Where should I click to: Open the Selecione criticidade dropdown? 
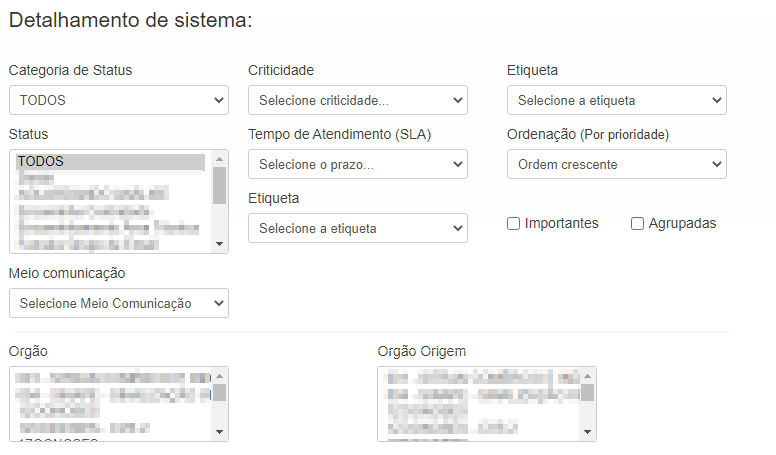click(358, 100)
